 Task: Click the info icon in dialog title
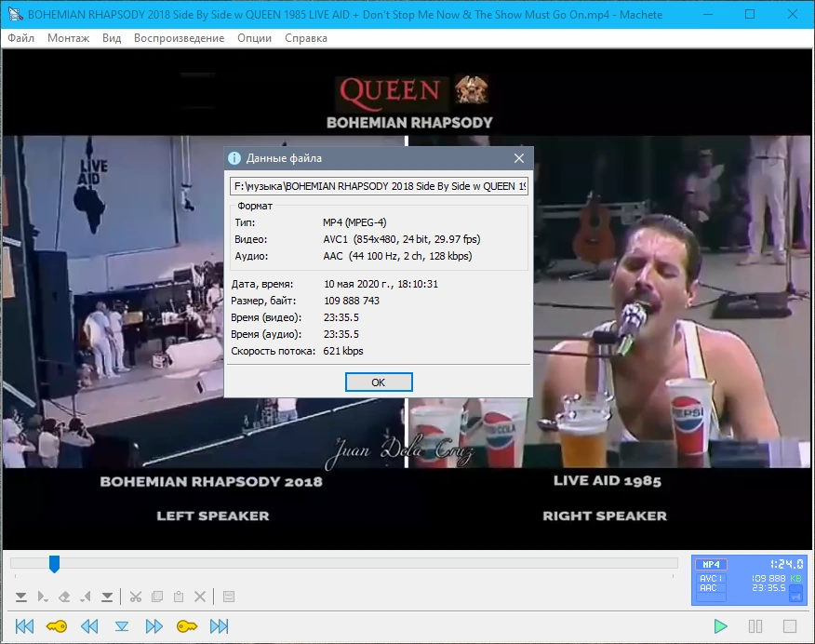click(234, 158)
